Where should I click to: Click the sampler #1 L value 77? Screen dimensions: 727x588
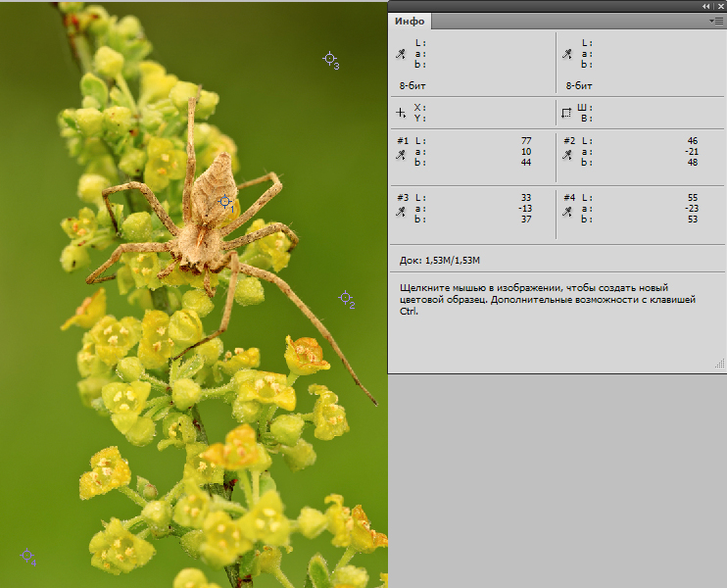tap(525, 141)
